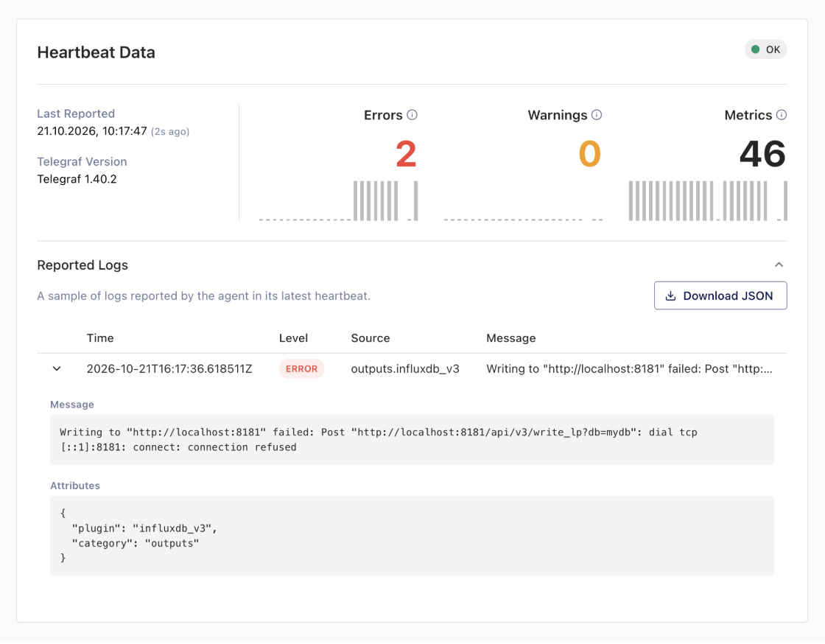Click the Level column header
The height and width of the screenshot is (644, 825).
point(293,337)
